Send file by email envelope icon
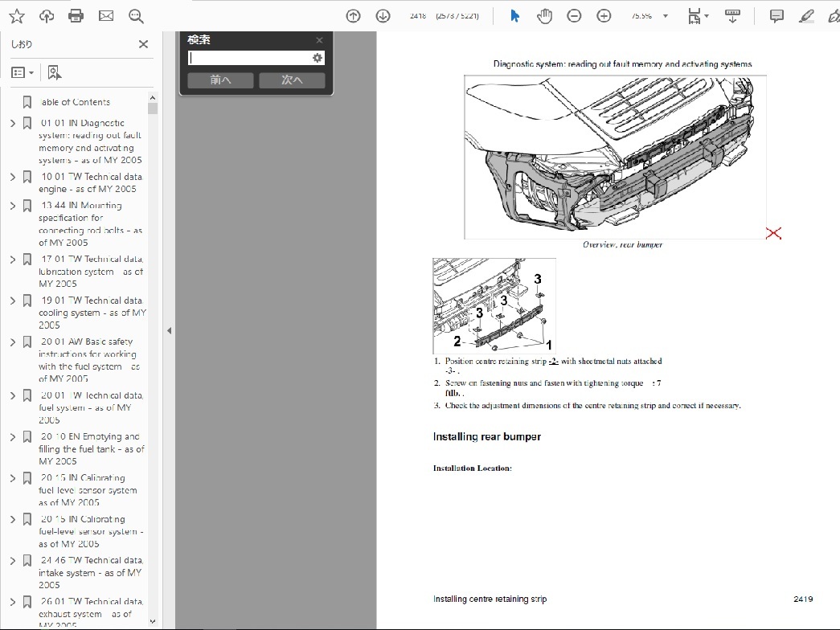Screen dimensions: 840x630 [106, 16]
